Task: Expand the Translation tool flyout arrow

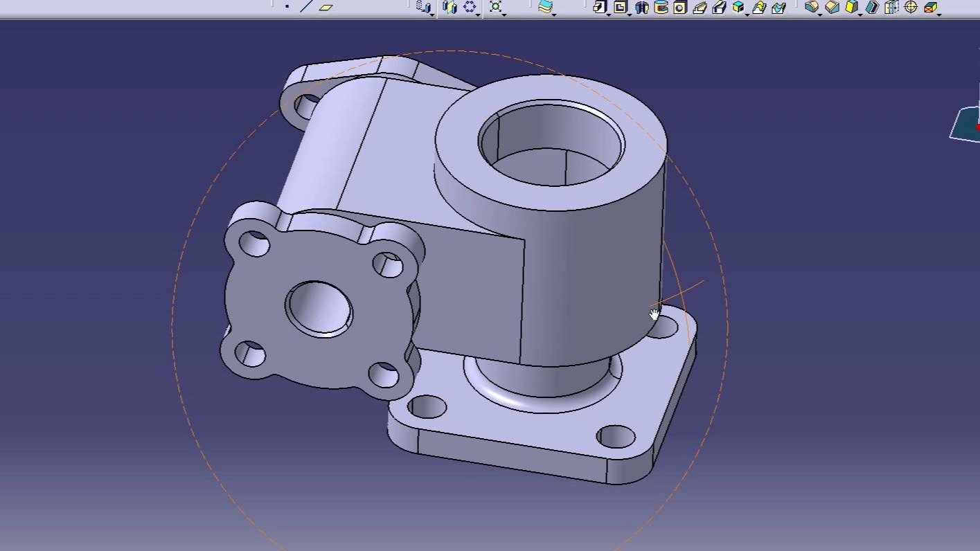Action: (x=432, y=15)
